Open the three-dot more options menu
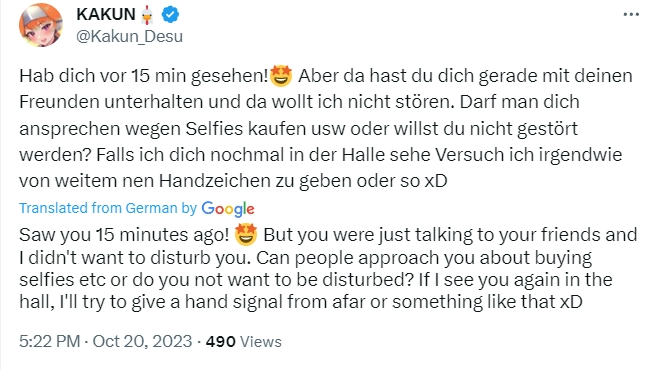Screen dimensions: 659x370 [x=631, y=14]
